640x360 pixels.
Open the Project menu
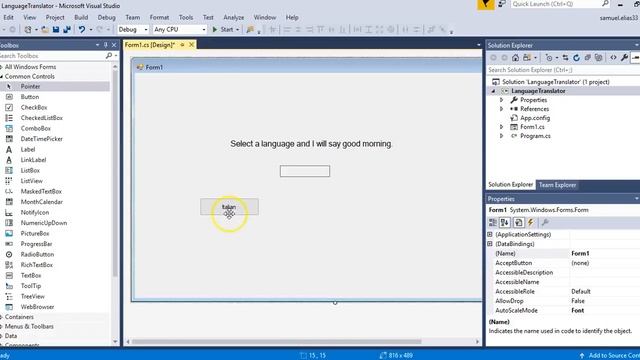point(55,18)
